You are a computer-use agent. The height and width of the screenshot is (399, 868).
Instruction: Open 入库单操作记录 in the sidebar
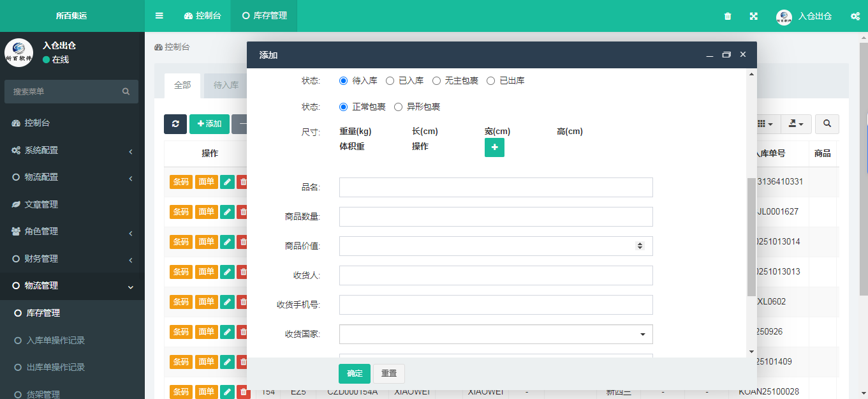coord(55,340)
